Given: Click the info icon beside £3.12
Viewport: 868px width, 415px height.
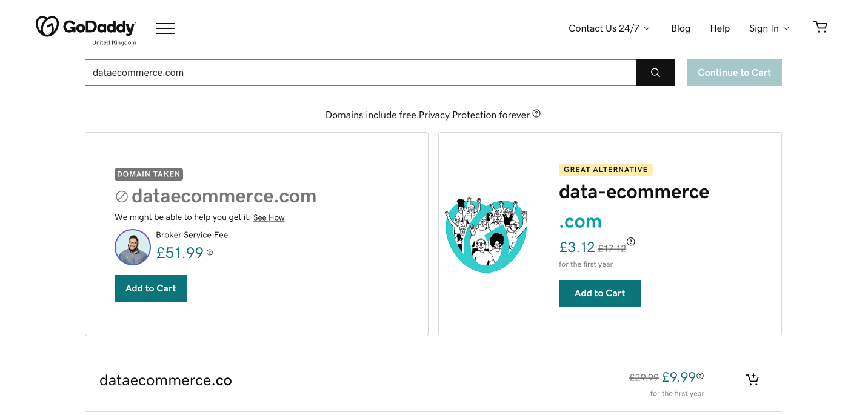Looking at the screenshot, I should pos(630,241).
